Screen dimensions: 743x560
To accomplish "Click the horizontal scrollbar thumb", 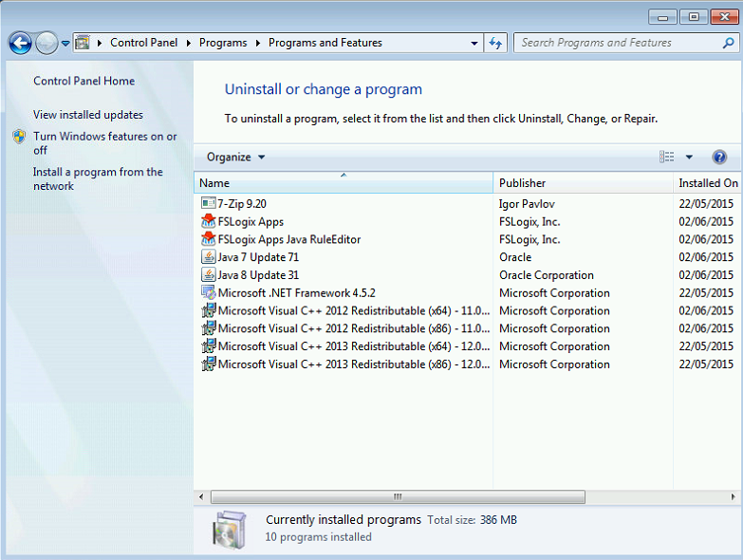I will click(398, 496).
